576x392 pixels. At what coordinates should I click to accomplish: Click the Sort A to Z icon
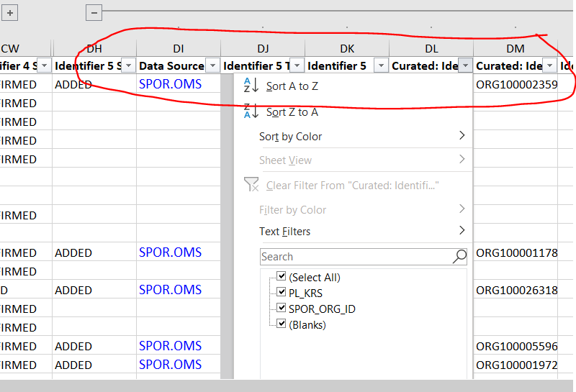pyautogui.click(x=251, y=86)
